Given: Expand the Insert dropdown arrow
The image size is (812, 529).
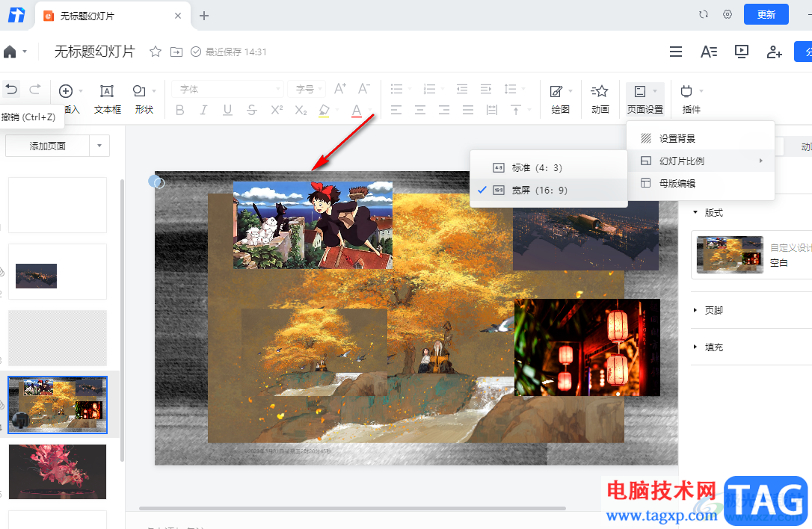Looking at the screenshot, I should coord(81,91).
